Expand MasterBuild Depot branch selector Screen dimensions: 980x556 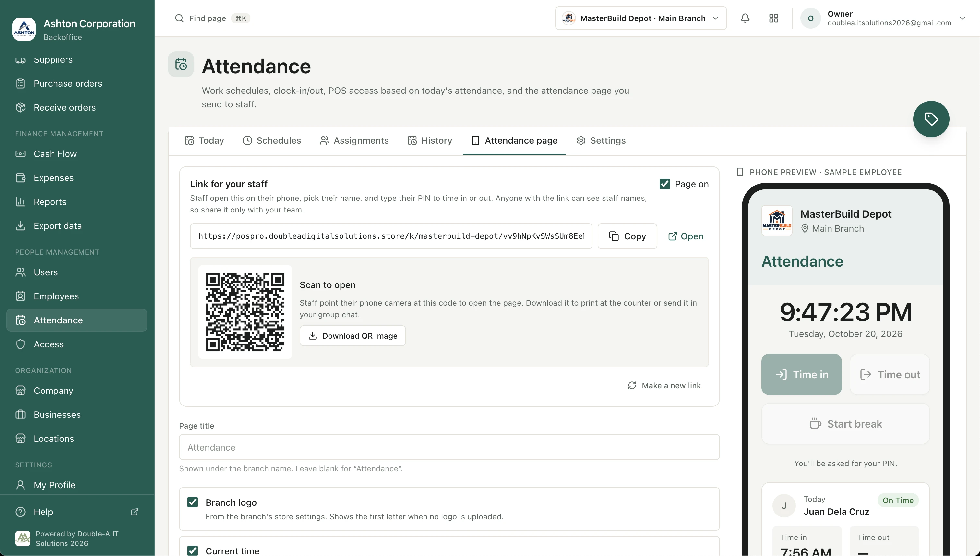641,18
